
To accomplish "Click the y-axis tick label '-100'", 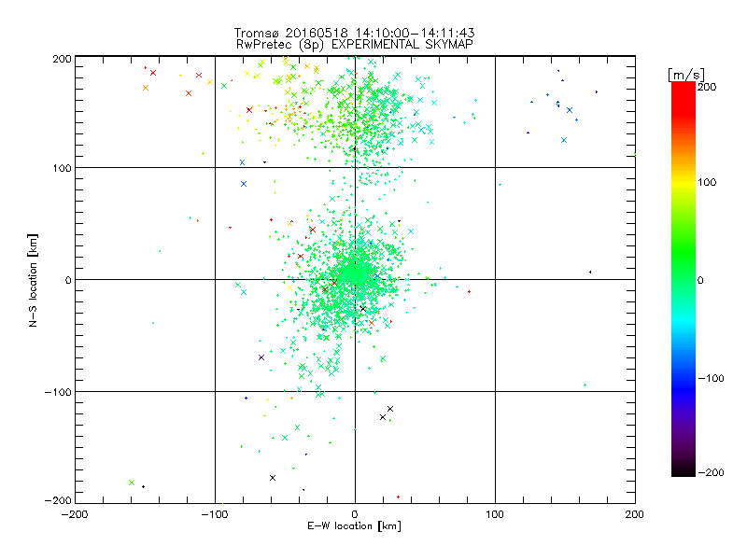I will (x=58, y=392).
